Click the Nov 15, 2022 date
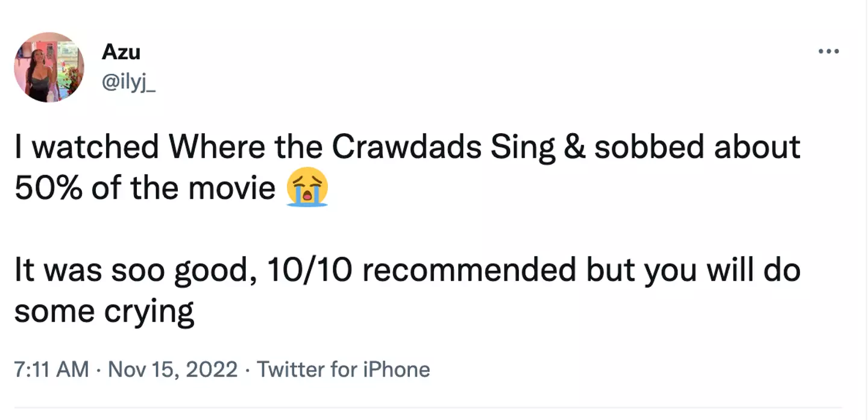The width and height of the screenshot is (868, 420). (172, 369)
